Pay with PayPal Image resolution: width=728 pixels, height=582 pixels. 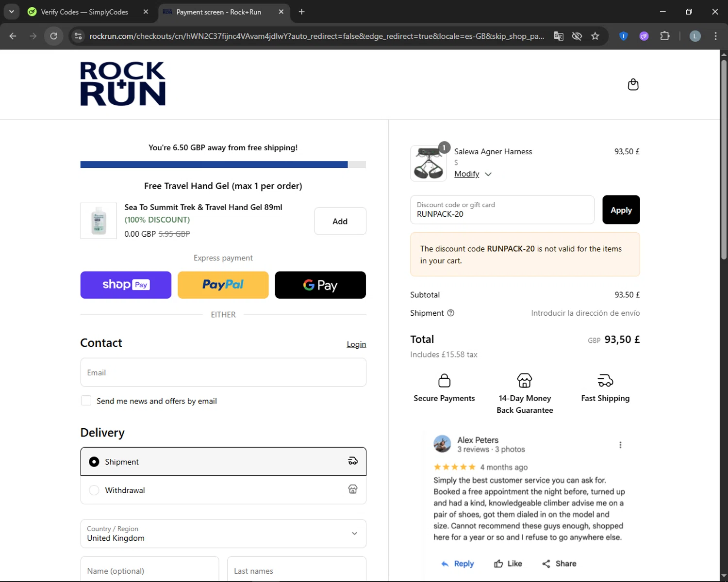[x=223, y=285]
